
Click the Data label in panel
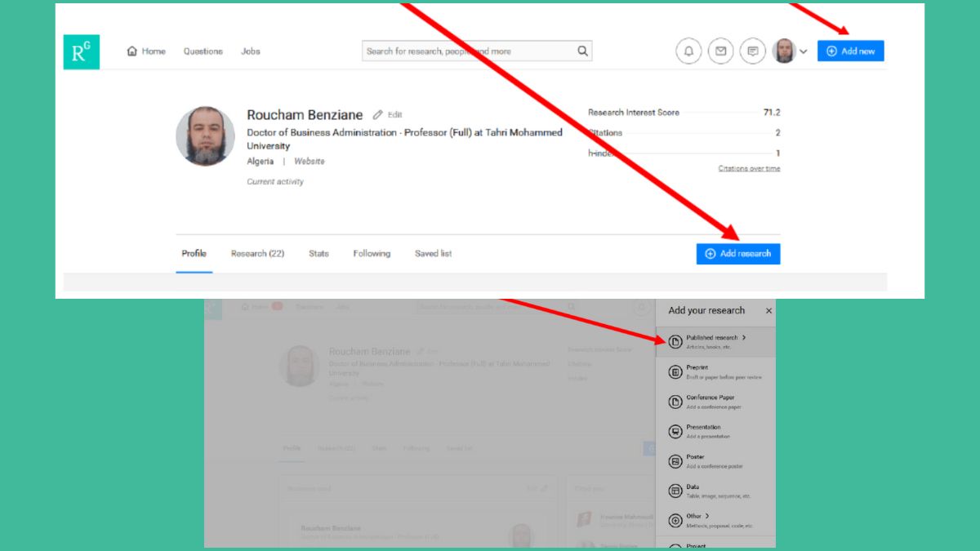click(x=693, y=487)
